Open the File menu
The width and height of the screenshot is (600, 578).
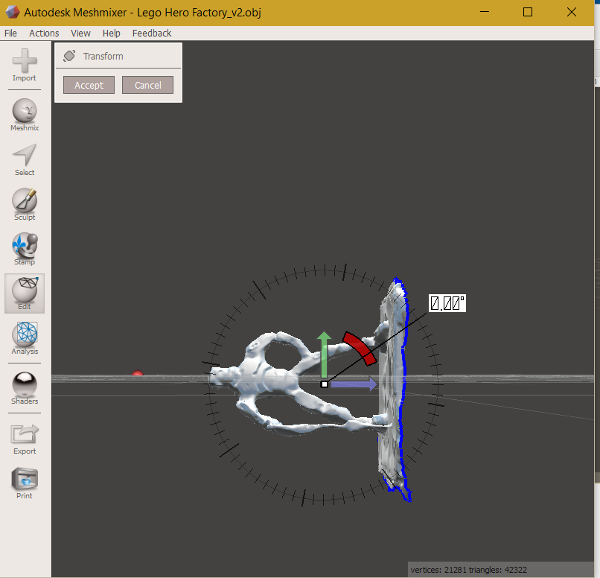coord(11,33)
